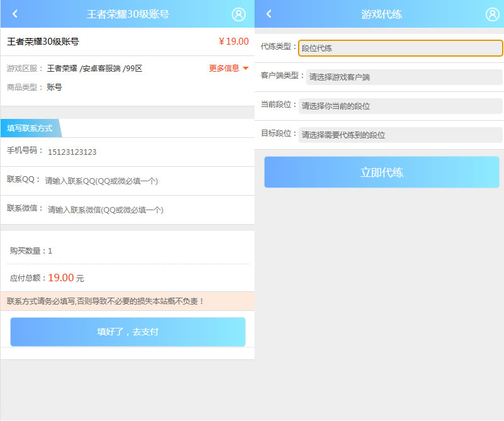
Task: Click product title 王者荣耀30级账号 in listing
Action: click(43, 42)
